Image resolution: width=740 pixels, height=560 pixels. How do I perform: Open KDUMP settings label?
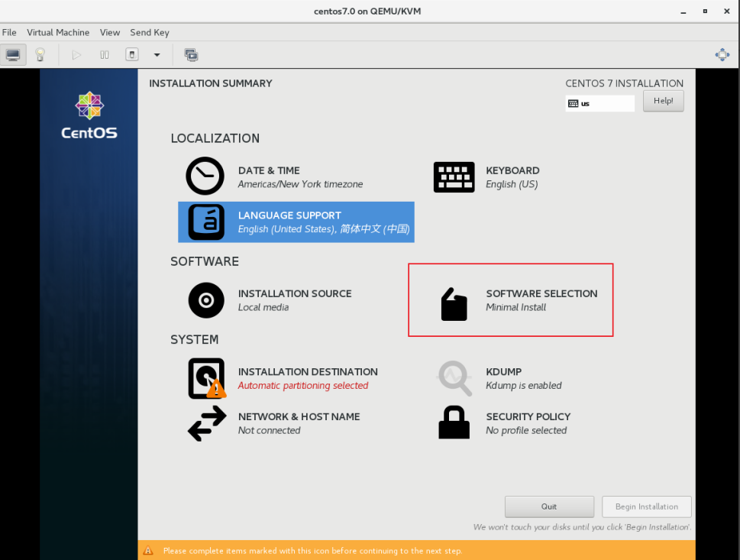pyautogui.click(x=503, y=372)
